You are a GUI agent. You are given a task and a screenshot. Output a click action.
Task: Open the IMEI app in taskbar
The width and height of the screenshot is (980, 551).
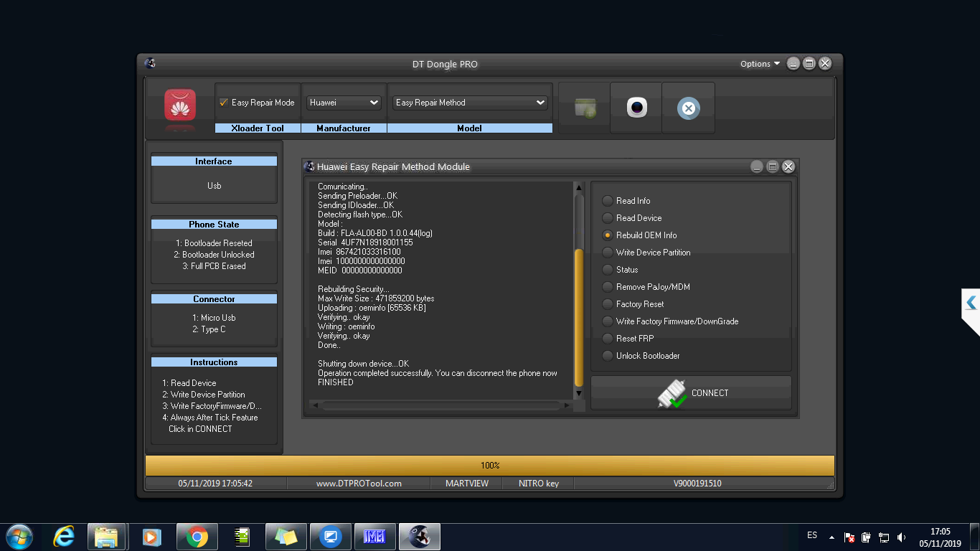click(374, 537)
